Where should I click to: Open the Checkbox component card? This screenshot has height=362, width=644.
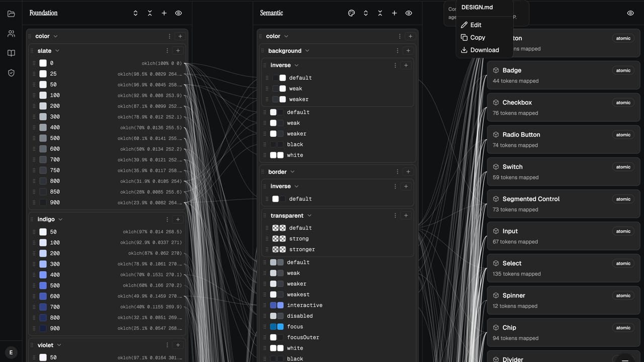[562, 108]
